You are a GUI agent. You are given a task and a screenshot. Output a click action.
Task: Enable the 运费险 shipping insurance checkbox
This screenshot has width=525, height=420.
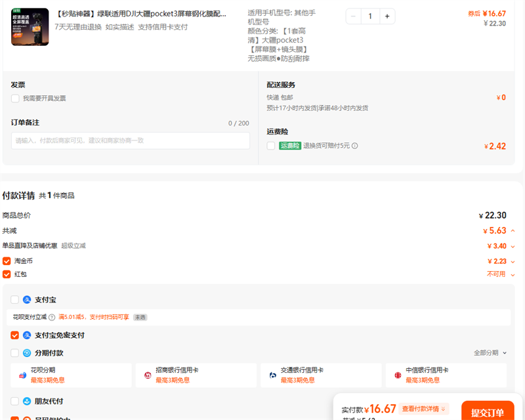(271, 146)
